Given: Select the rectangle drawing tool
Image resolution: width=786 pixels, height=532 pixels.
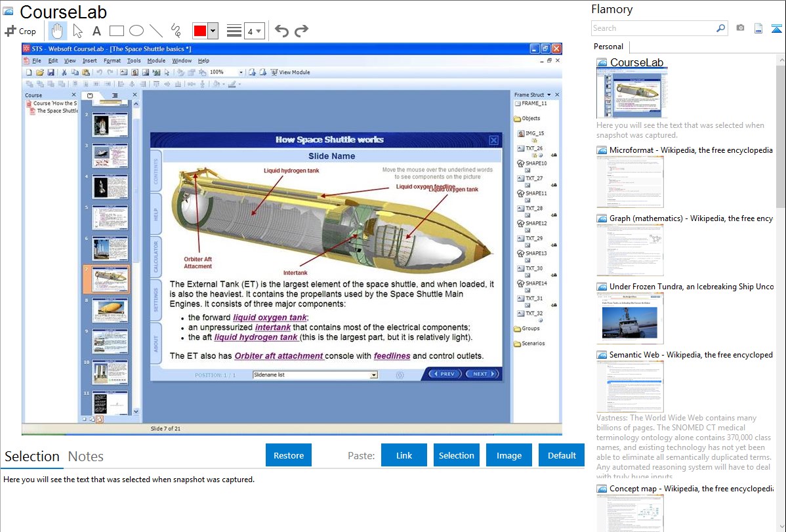Looking at the screenshot, I should (x=116, y=31).
